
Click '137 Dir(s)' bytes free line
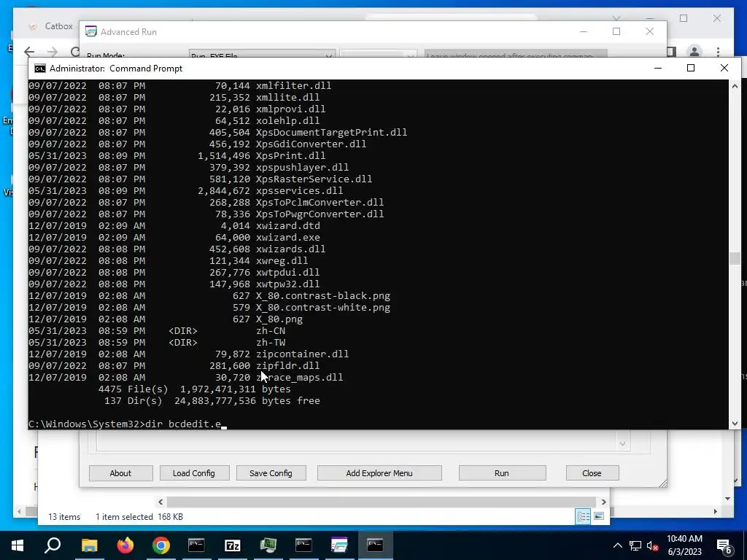212,400
